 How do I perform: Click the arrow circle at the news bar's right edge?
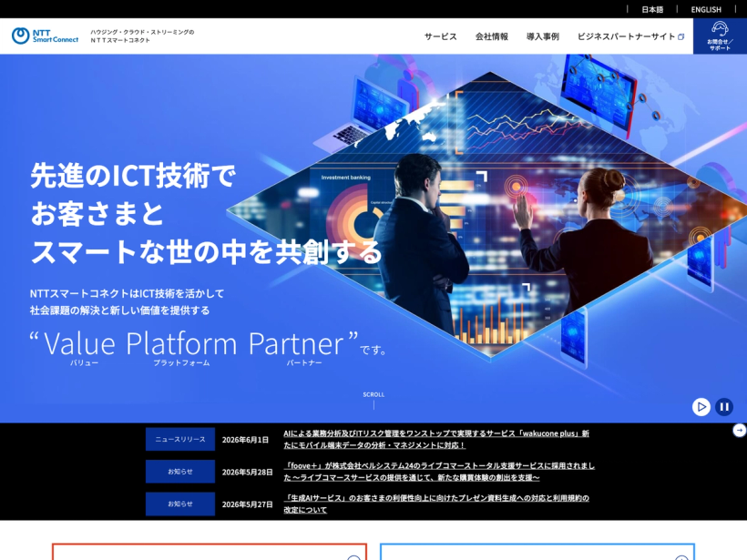point(740,430)
